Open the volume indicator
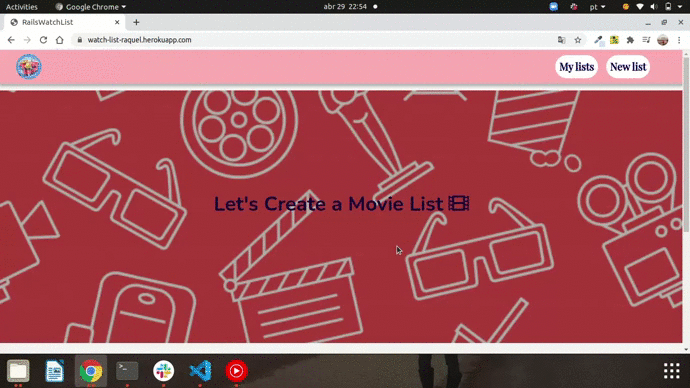690x388 pixels. coord(654,7)
